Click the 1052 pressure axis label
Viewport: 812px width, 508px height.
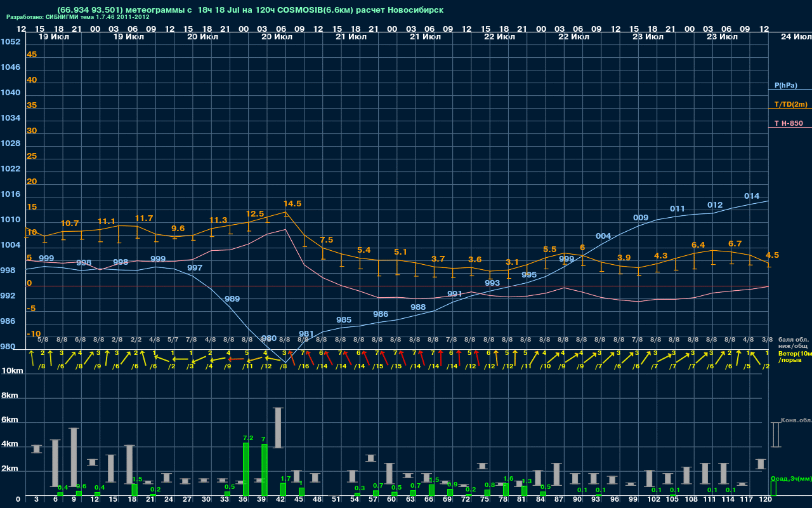(x=10, y=42)
